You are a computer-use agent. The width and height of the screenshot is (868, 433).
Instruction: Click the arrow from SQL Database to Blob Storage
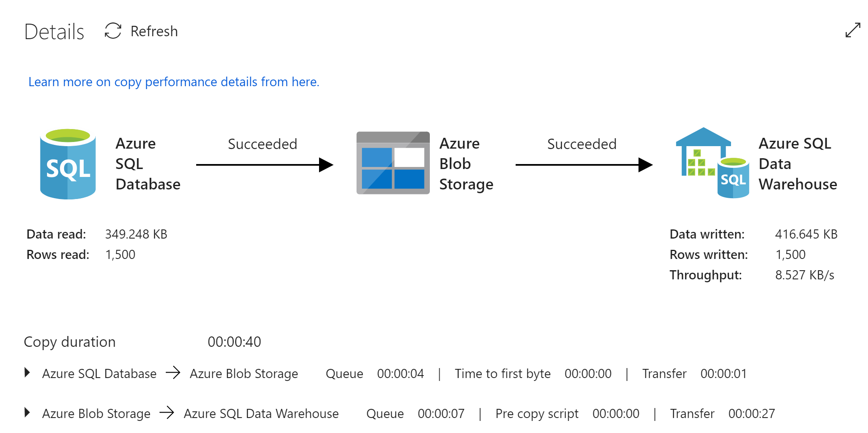click(x=264, y=165)
